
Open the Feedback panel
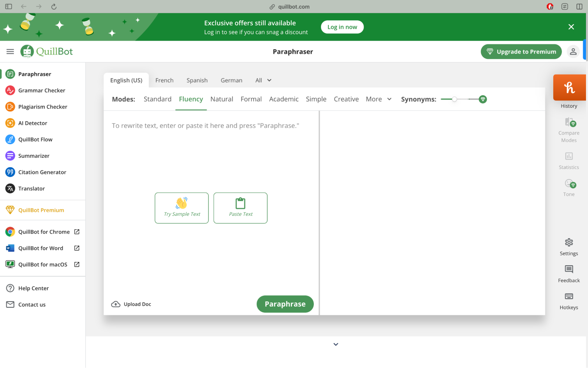569,274
